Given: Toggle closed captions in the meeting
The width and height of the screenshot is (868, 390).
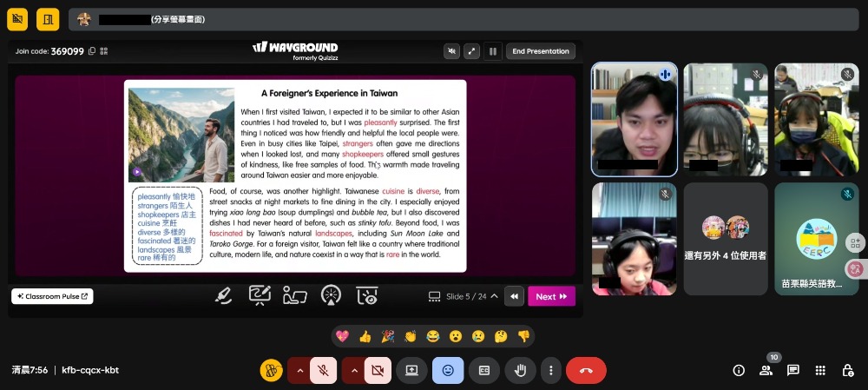Looking at the screenshot, I should (484, 370).
